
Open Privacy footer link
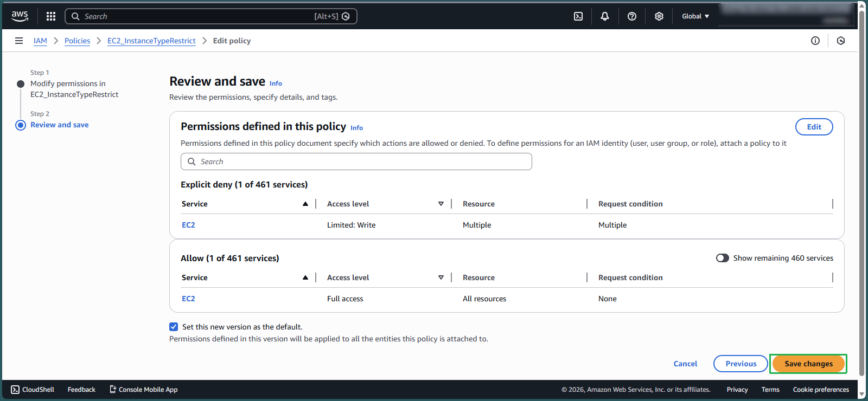pyautogui.click(x=737, y=390)
